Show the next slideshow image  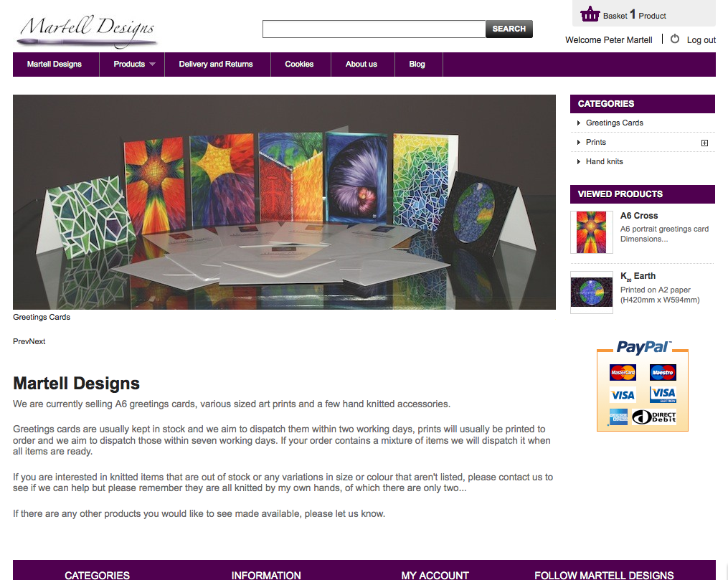37,341
